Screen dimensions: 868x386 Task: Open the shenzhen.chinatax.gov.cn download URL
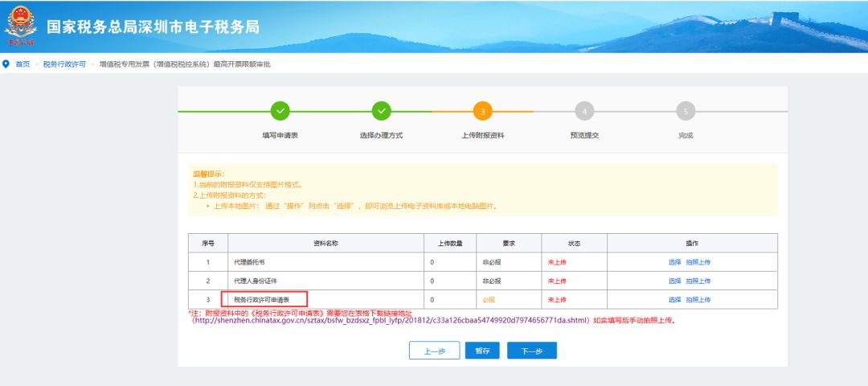[391, 320]
